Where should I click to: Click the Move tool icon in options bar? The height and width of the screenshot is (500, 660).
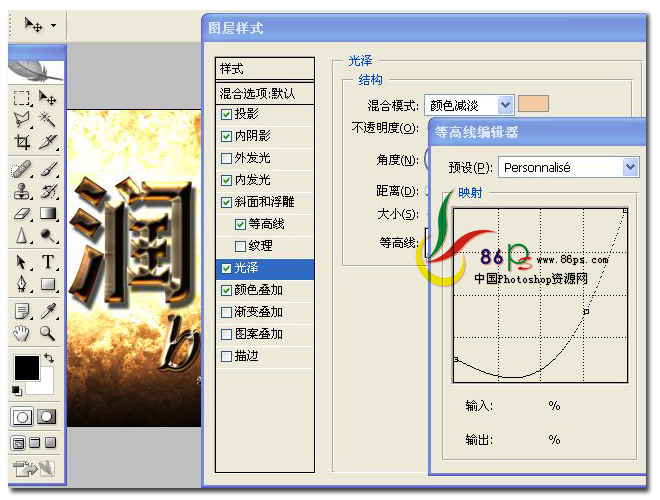coord(34,25)
